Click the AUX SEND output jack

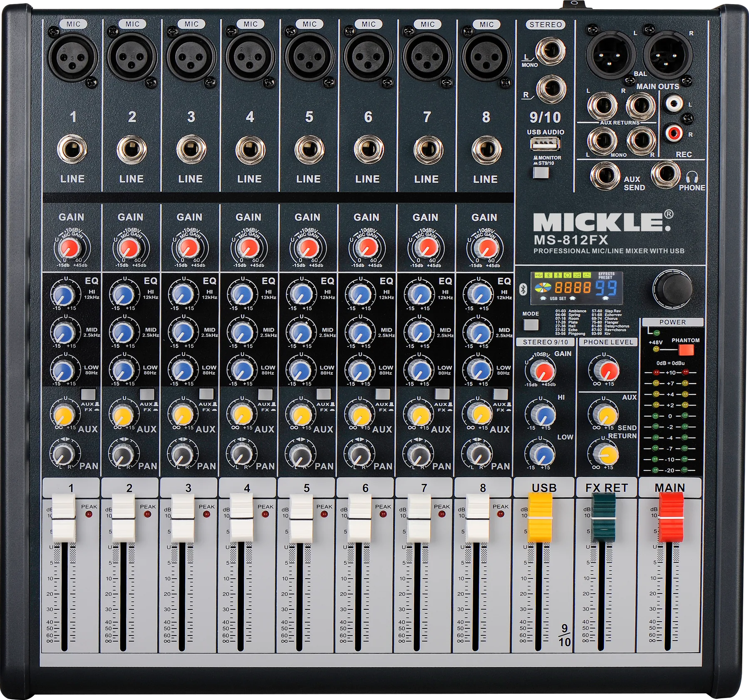[605, 176]
